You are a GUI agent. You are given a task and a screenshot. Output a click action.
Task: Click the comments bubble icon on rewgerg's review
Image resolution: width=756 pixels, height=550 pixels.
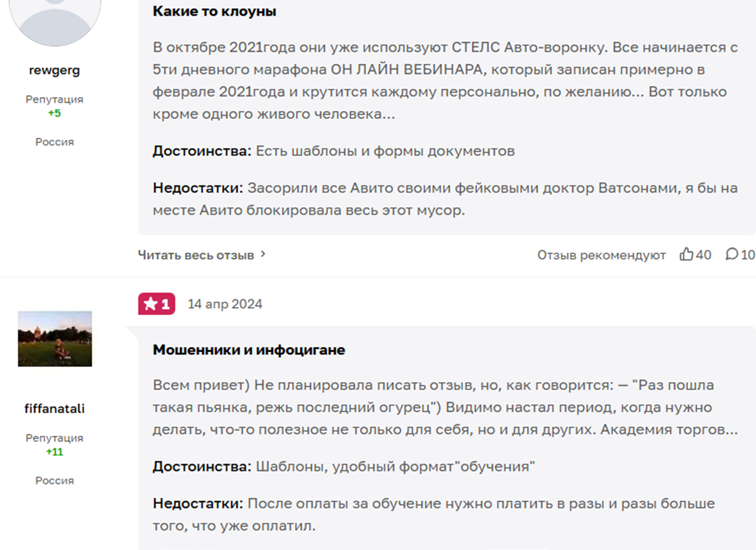click(732, 255)
